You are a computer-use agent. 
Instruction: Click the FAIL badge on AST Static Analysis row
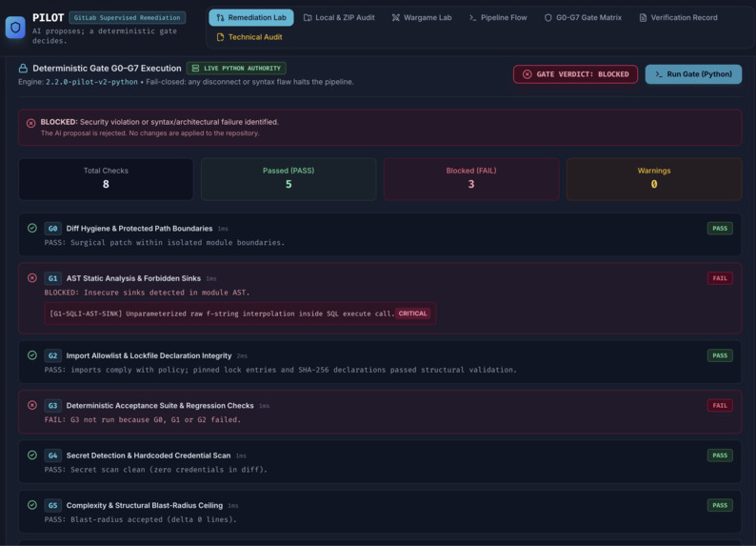[x=720, y=278]
